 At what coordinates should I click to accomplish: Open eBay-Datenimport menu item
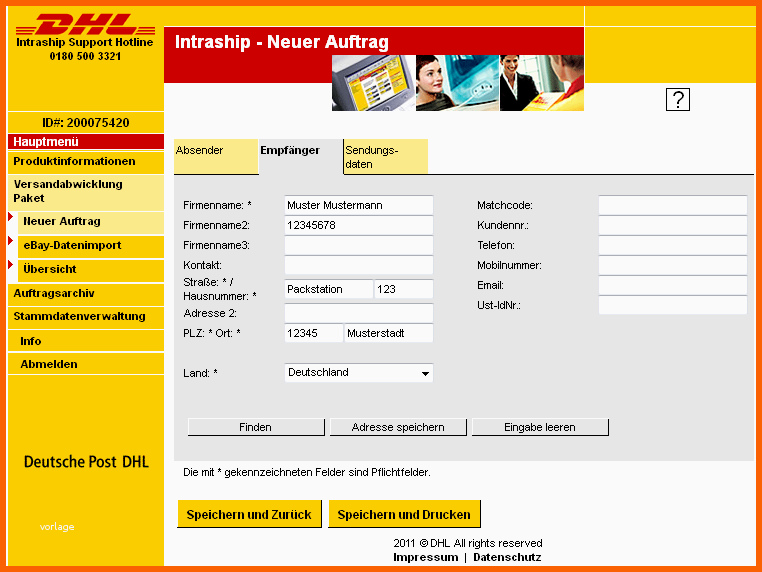point(91,246)
